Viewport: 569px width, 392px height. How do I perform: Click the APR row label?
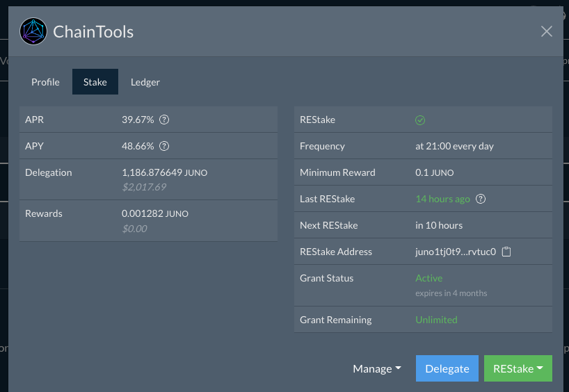pos(34,120)
